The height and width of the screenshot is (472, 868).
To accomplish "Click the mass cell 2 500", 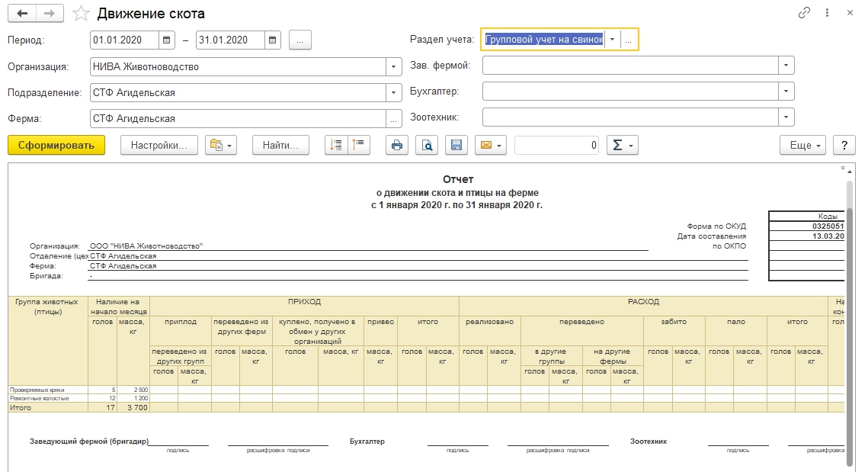I will pyautogui.click(x=133, y=390).
